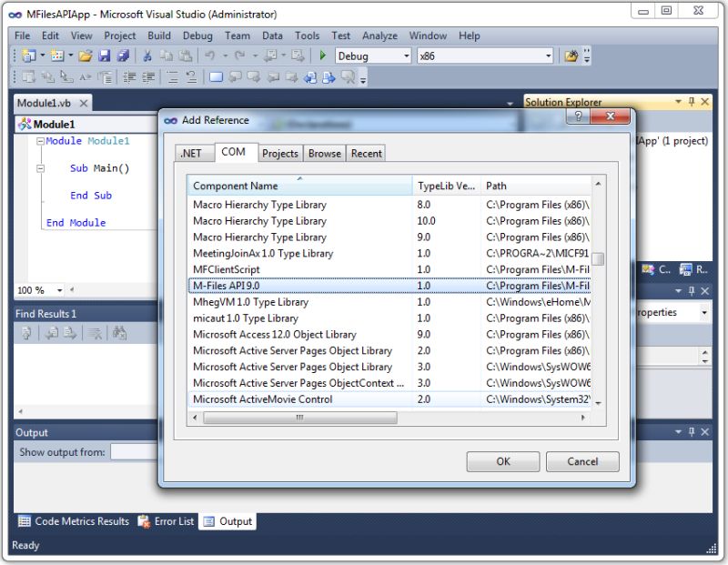Click the horizontal scrollbar thumb in component list
This screenshot has height=565, width=728.
click(x=300, y=418)
